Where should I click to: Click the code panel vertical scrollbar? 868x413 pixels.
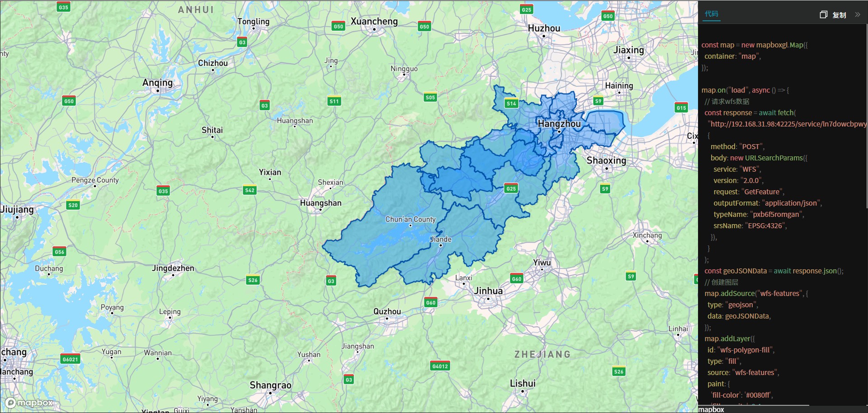(x=866, y=113)
